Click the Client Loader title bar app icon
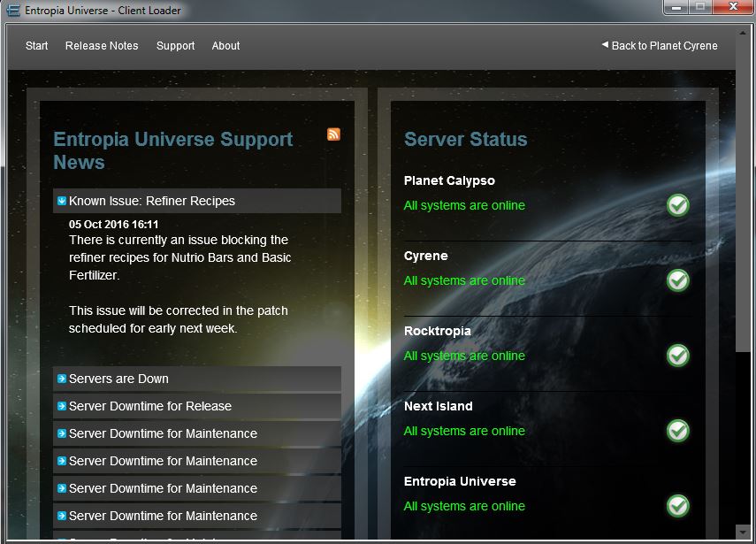This screenshot has width=756, height=544. click(13, 10)
